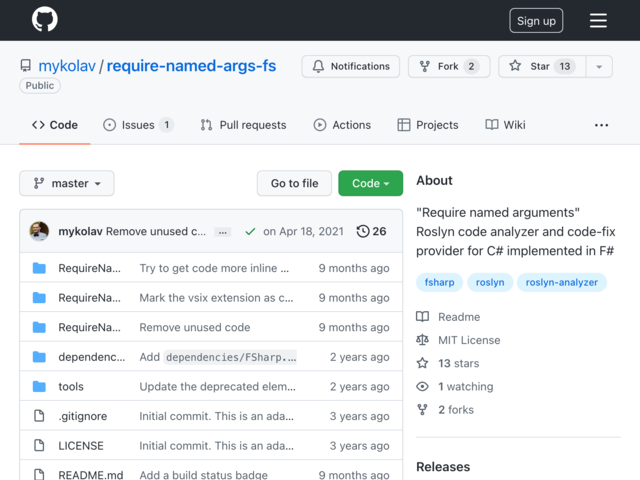Open the roslyn topic tag
The height and width of the screenshot is (480, 640).
point(490,282)
